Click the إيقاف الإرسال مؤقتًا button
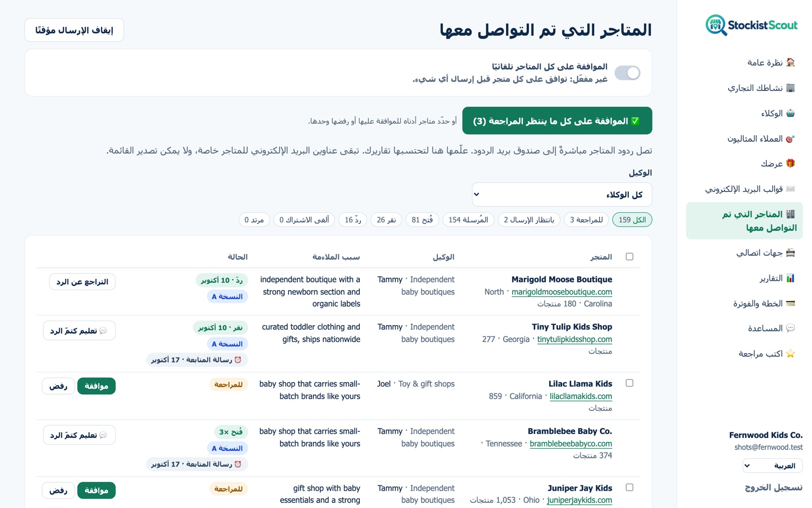The image size is (812, 508). point(74,30)
